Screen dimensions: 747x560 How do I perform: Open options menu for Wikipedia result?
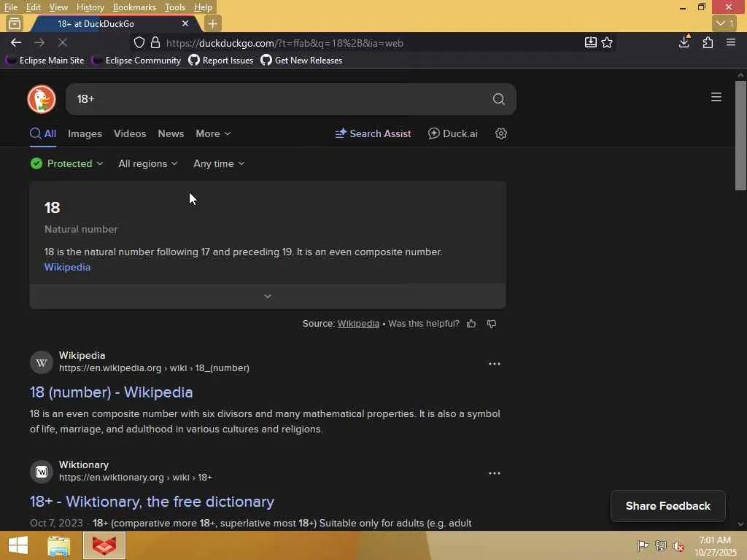(494, 364)
